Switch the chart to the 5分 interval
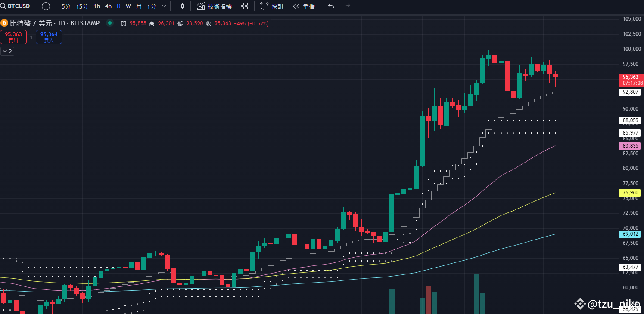 pyautogui.click(x=66, y=6)
